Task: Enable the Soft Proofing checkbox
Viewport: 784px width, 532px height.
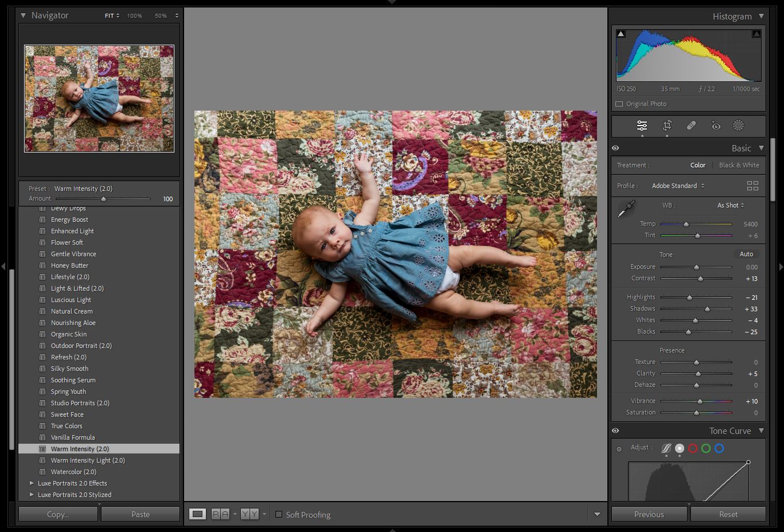Action: tap(279, 514)
